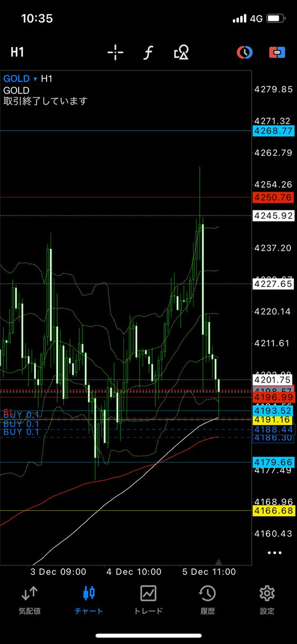297x644 pixels.
Task: Open the Trade tab (トレード)
Action: (148, 600)
